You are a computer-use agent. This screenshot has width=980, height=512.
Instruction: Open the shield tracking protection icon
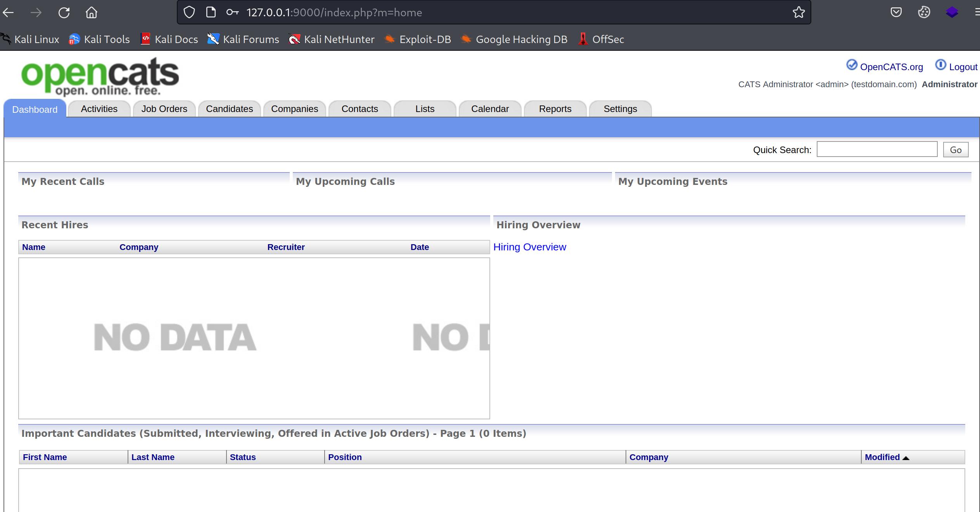(189, 13)
